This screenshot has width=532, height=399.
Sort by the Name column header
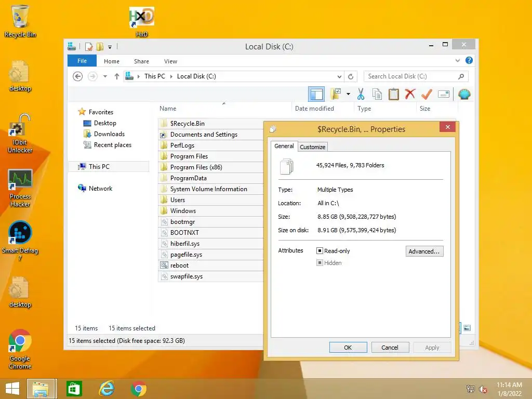pyautogui.click(x=224, y=109)
